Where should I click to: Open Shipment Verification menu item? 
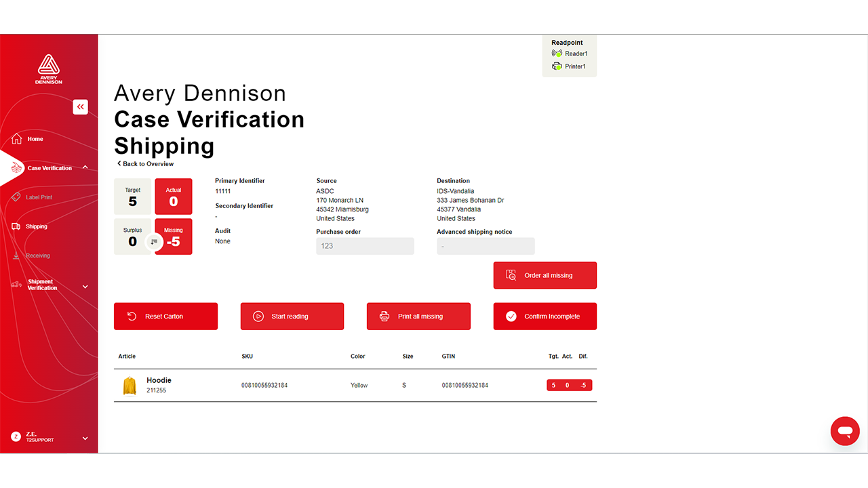click(42, 285)
